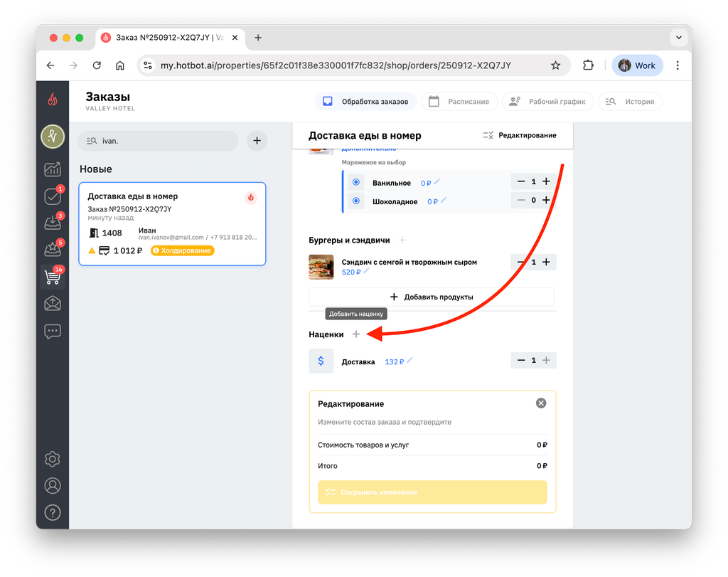Click the Hotbot flame logo in sidebar
This screenshot has width=728, height=577.
click(x=53, y=99)
